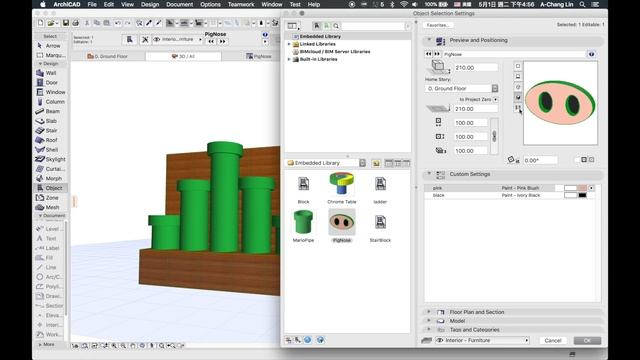Select the Curtain Wall tool
This screenshot has height=360, width=640.
[50, 169]
